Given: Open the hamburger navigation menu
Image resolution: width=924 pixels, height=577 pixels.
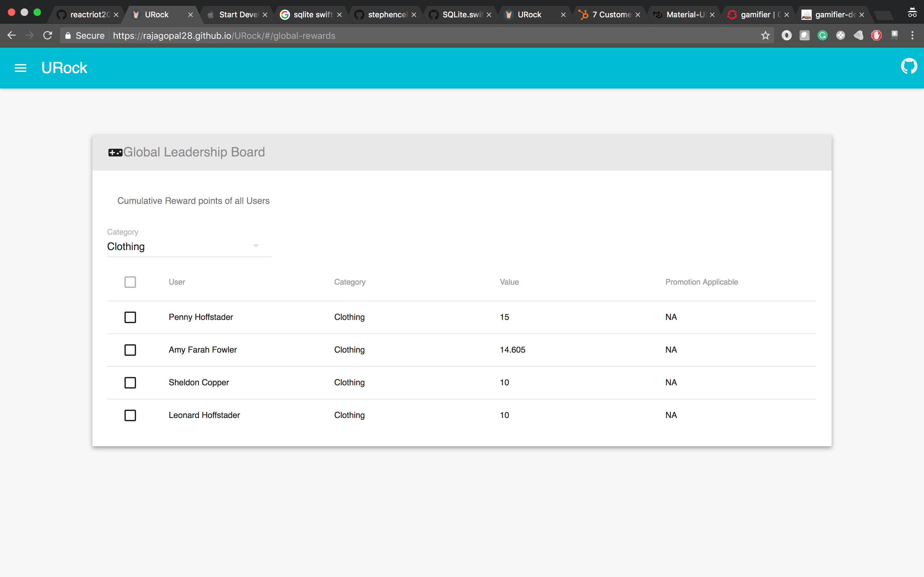Looking at the screenshot, I should [x=20, y=68].
